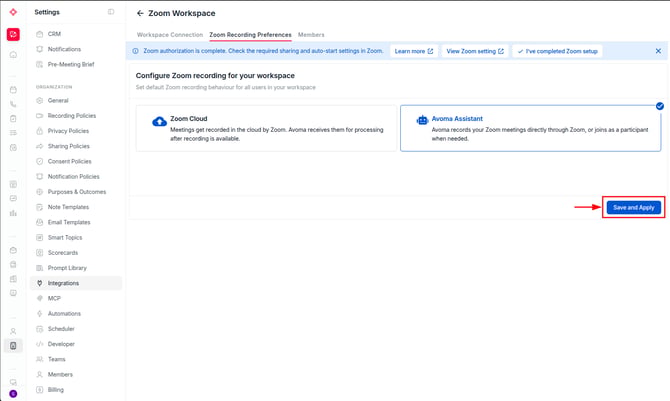Screen dimensions: 670x401
Task: Click the Recording Policies camera icon
Action: coord(40,115)
